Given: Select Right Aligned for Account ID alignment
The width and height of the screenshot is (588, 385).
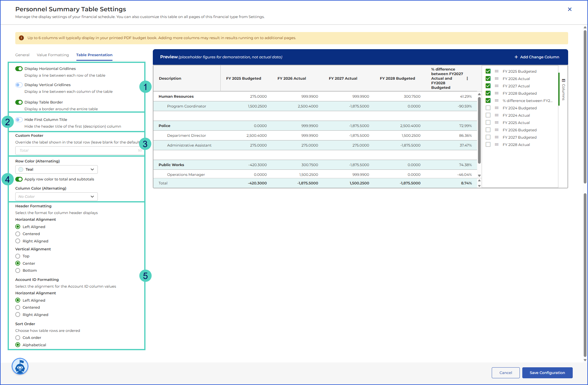Looking at the screenshot, I should pos(18,315).
